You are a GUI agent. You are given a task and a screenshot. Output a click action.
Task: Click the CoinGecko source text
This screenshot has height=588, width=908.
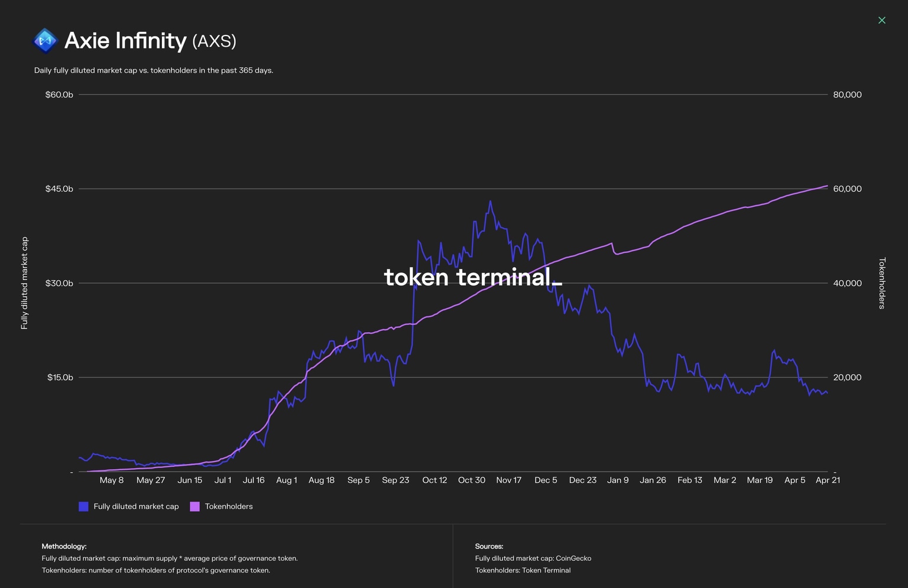pyautogui.click(x=573, y=558)
